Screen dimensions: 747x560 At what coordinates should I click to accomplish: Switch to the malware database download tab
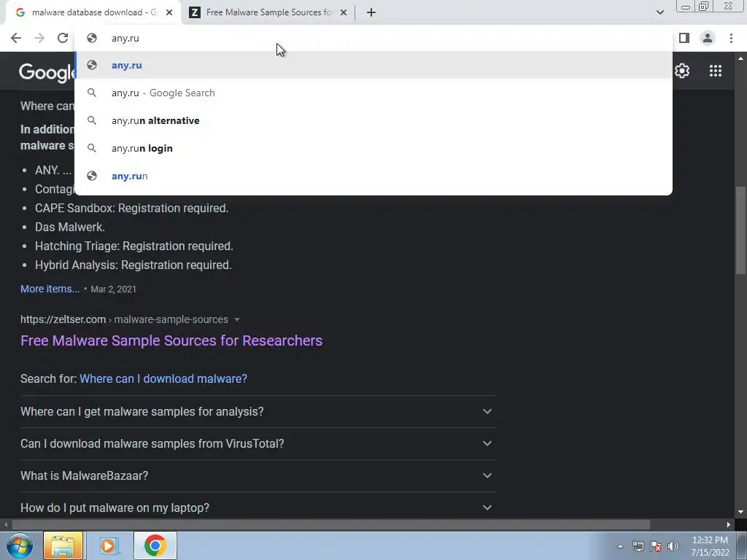tap(93, 12)
